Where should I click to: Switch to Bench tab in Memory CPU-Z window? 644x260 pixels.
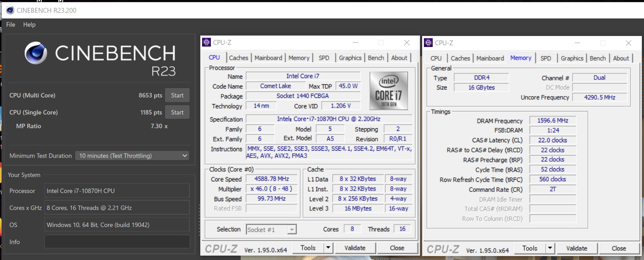pyautogui.click(x=598, y=58)
